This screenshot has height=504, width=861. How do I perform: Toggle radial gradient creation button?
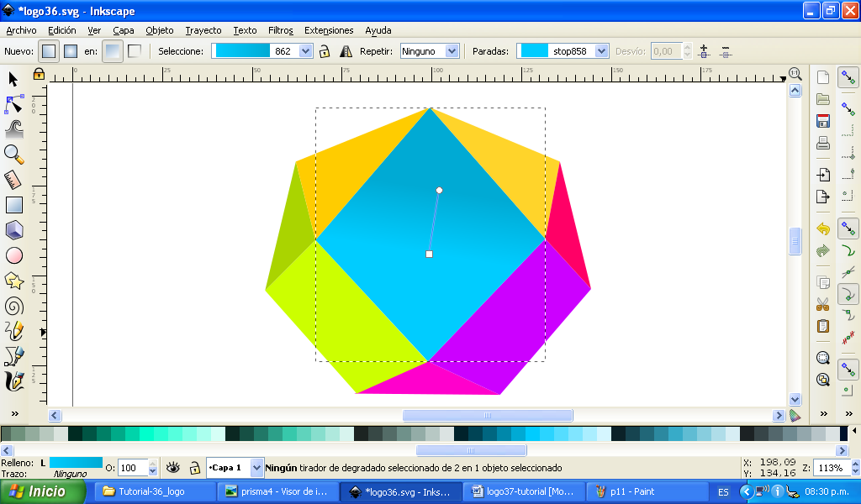coord(71,51)
